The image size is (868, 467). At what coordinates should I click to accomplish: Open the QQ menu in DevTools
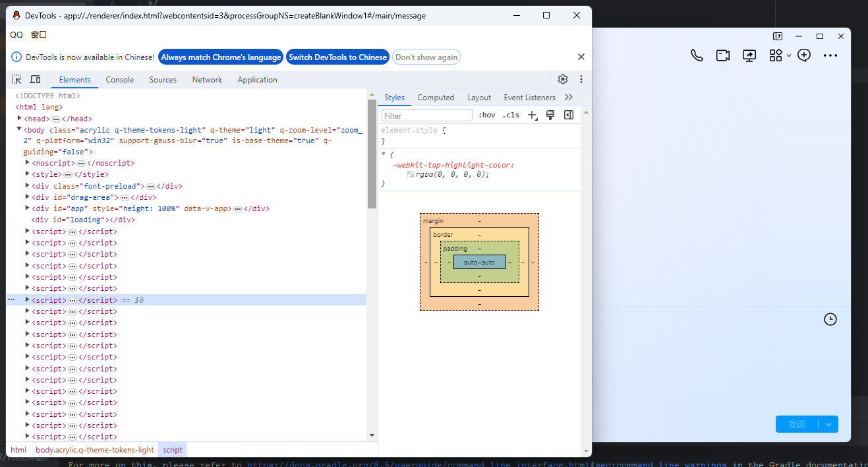coord(16,35)
